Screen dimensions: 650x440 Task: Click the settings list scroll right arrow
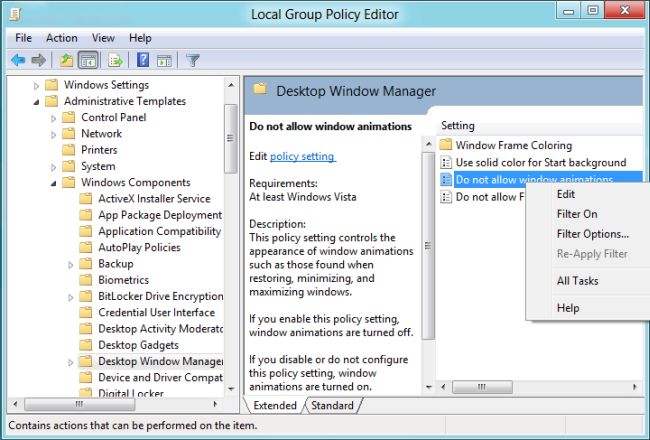(x=635, y=387)
